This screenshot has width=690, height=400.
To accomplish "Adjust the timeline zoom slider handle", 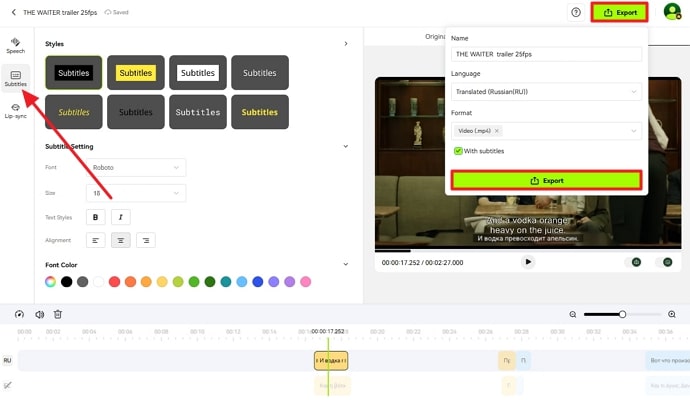I will [x=622, y=314].
